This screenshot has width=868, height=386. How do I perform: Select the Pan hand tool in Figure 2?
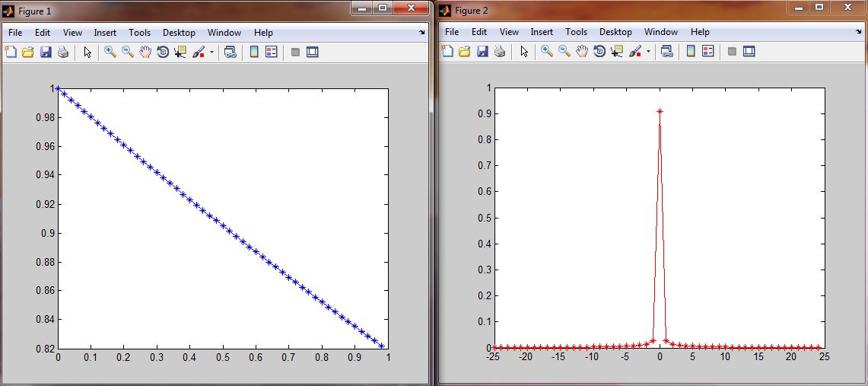[582, 52]
